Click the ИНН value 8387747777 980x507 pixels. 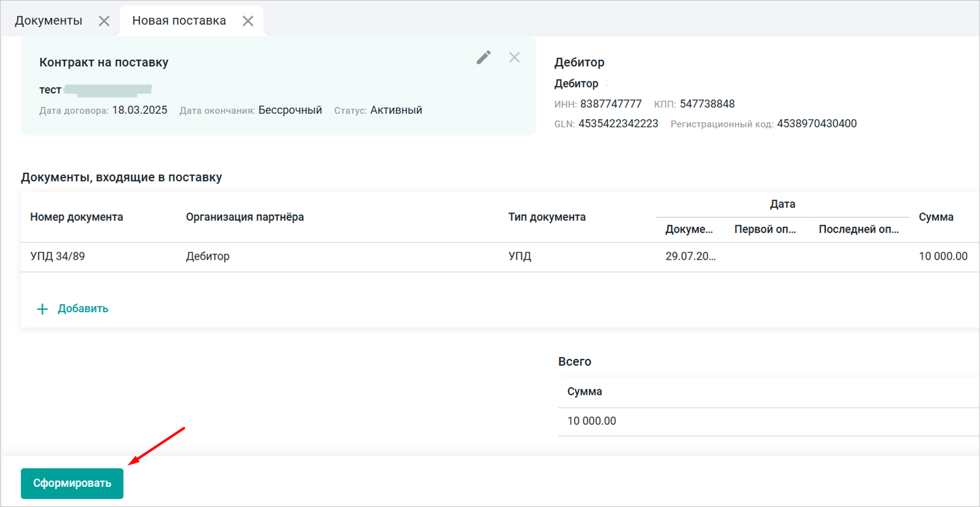click(611, 104)
